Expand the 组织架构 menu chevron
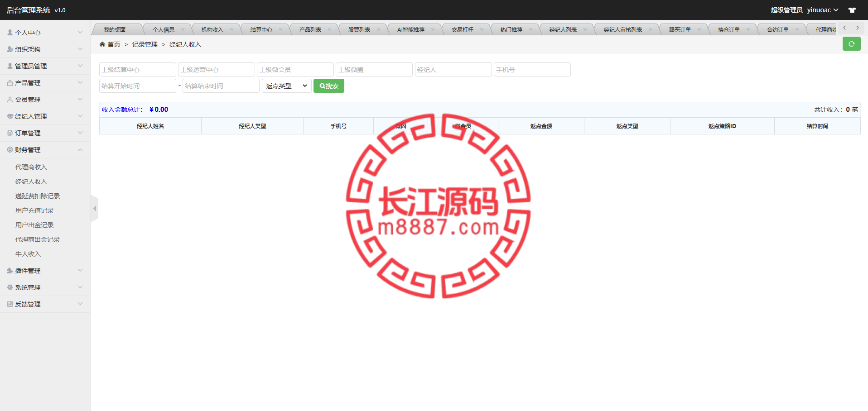 tap(80, 49)
